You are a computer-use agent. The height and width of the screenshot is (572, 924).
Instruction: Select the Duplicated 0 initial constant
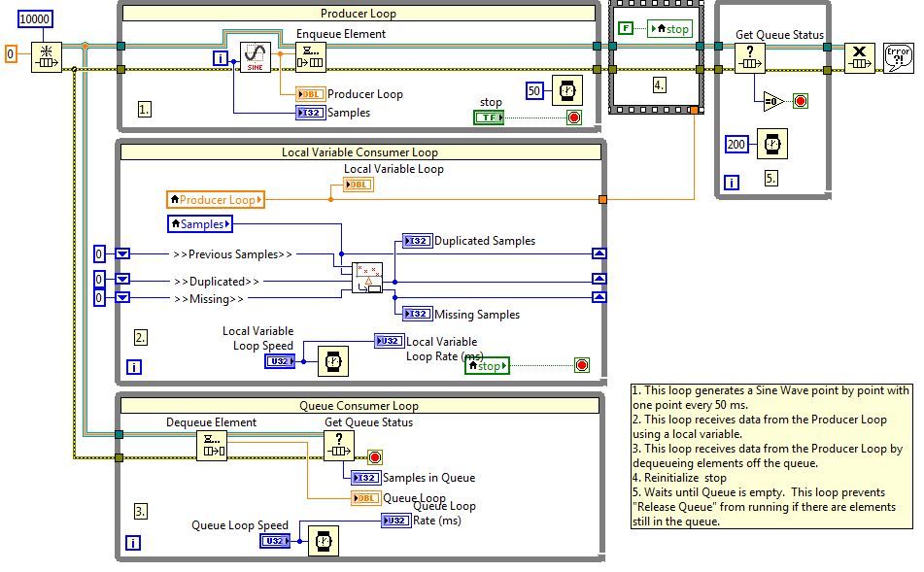coord(99,279)
